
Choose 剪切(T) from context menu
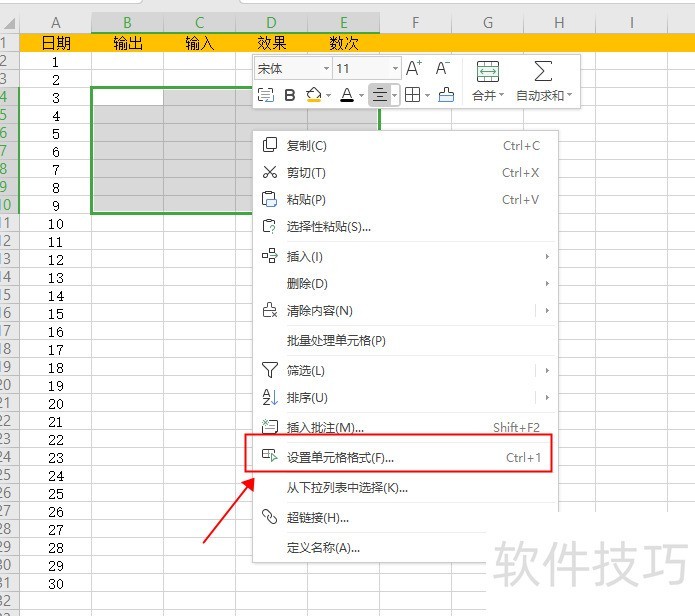pos(405,172)
